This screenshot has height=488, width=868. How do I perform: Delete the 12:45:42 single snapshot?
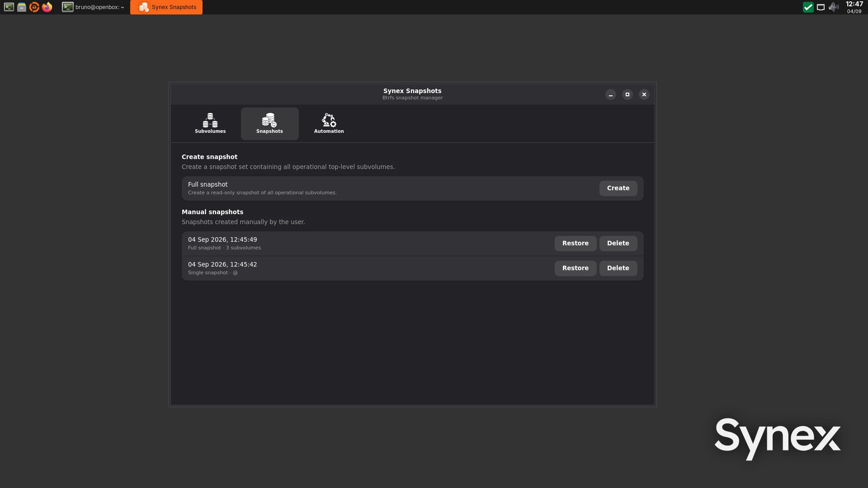[618, 268]
